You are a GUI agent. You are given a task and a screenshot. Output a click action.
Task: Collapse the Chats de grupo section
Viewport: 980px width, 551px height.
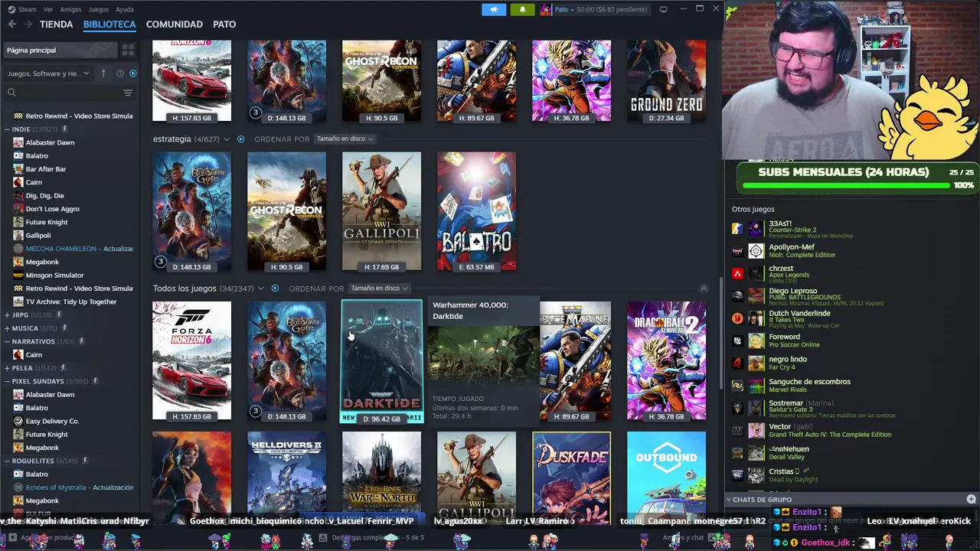pyautogui.click(x=729, y=500)
